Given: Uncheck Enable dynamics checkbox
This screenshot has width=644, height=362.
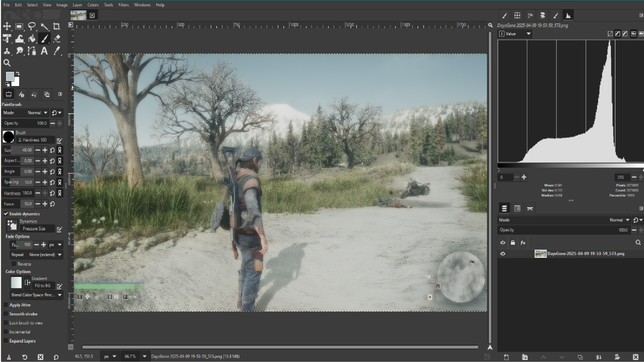Looking at the screenshot, I should coord(6,214).
